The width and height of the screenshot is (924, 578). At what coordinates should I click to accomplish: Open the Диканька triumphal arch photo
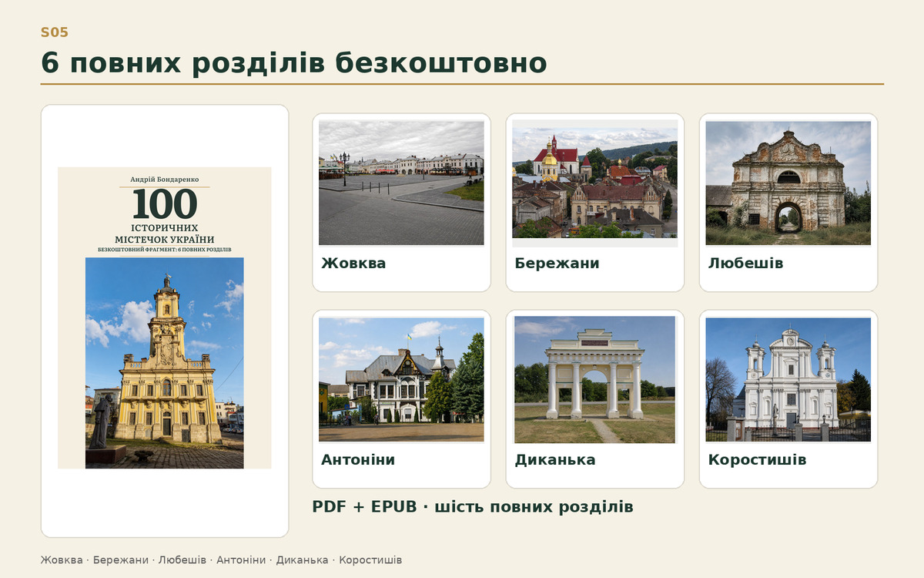click(595, 380)
